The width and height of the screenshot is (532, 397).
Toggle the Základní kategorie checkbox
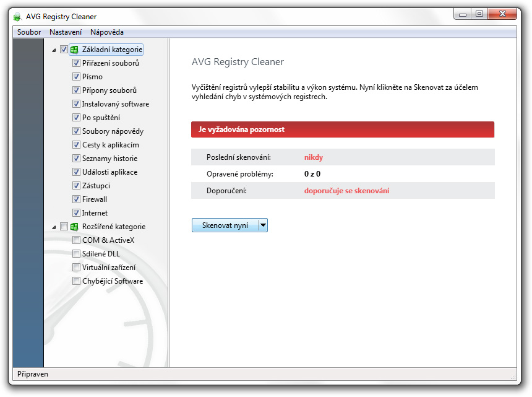pyautogui.click(x=64, y=50)
